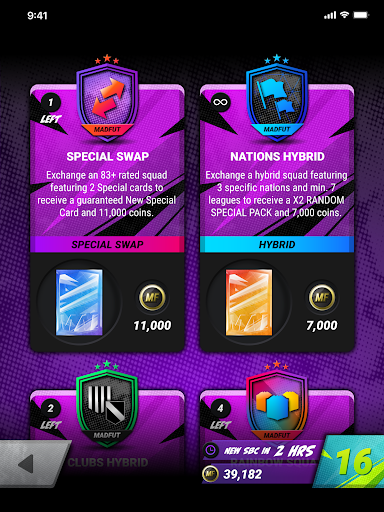Screen dimensions: 384x512
Task: Tap the '2 LEFT' remaining counter badge
Action: (x=51, y=414)
